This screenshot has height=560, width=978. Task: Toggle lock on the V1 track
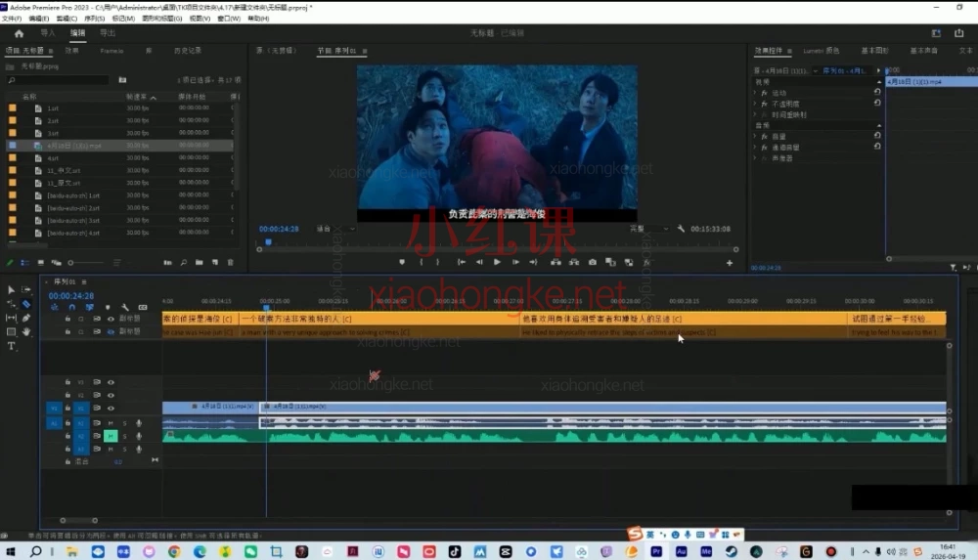coord(67,408)
